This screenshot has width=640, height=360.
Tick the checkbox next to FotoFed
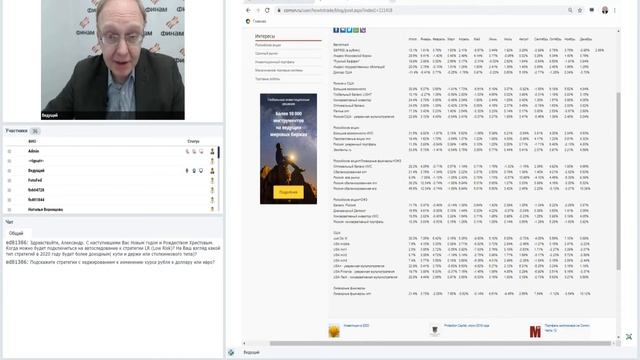point(9,180)
